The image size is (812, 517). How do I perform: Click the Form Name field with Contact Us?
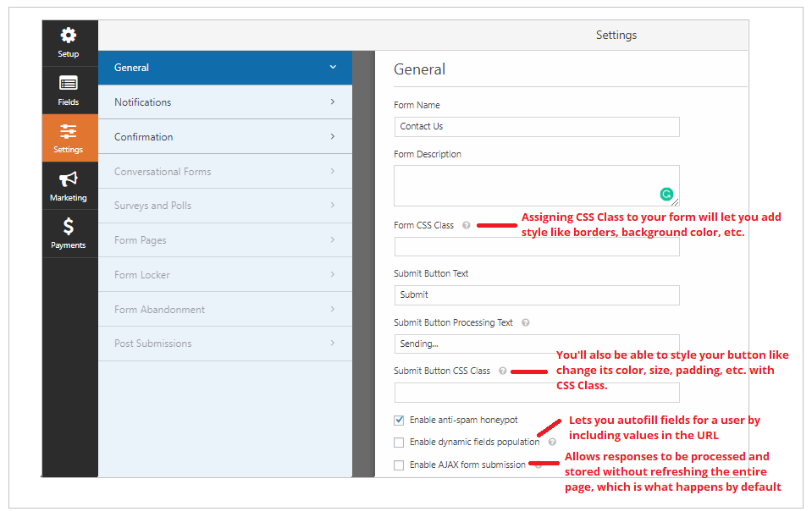[x=537, y=127]
